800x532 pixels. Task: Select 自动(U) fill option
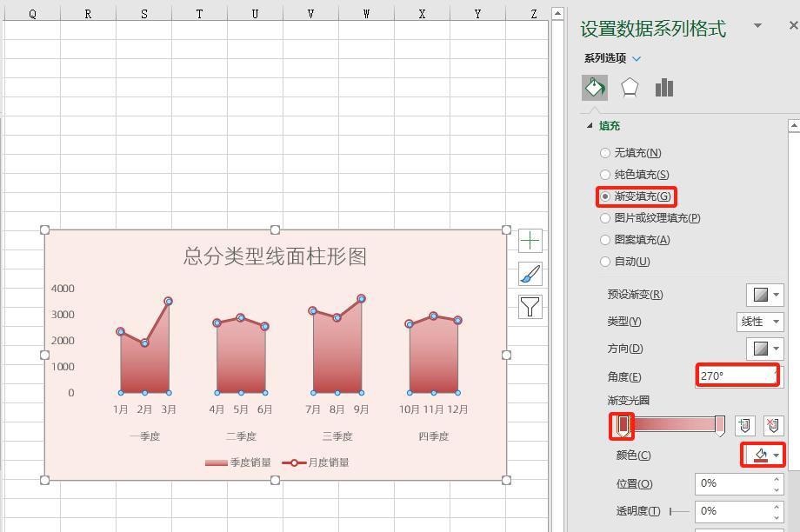[625, 262]
